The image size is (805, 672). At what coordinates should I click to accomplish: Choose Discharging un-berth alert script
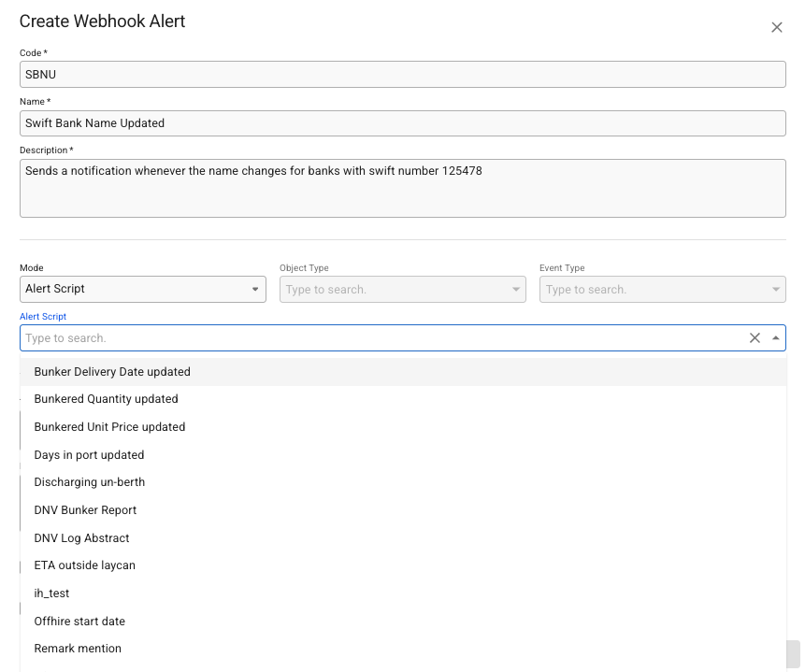coord(90,482)
